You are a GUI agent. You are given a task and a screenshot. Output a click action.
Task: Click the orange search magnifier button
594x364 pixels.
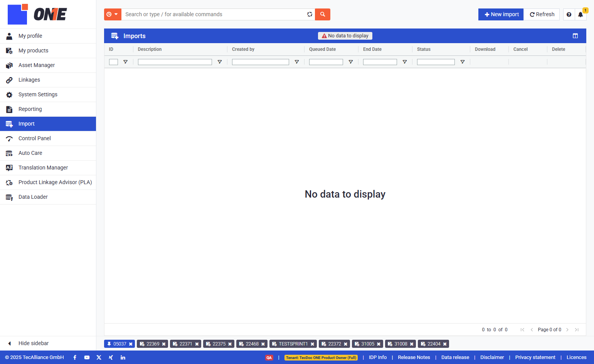(x=323, y=14)
